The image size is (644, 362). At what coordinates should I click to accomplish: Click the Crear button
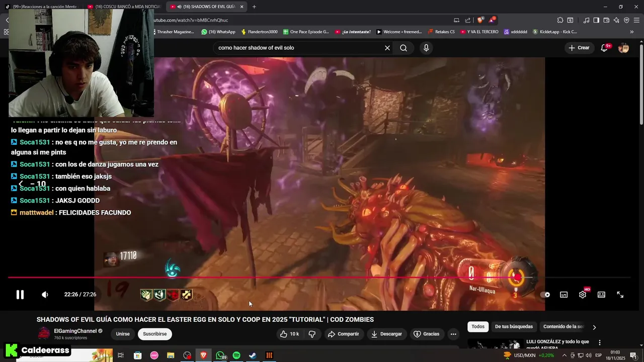[x=579, y=48]
